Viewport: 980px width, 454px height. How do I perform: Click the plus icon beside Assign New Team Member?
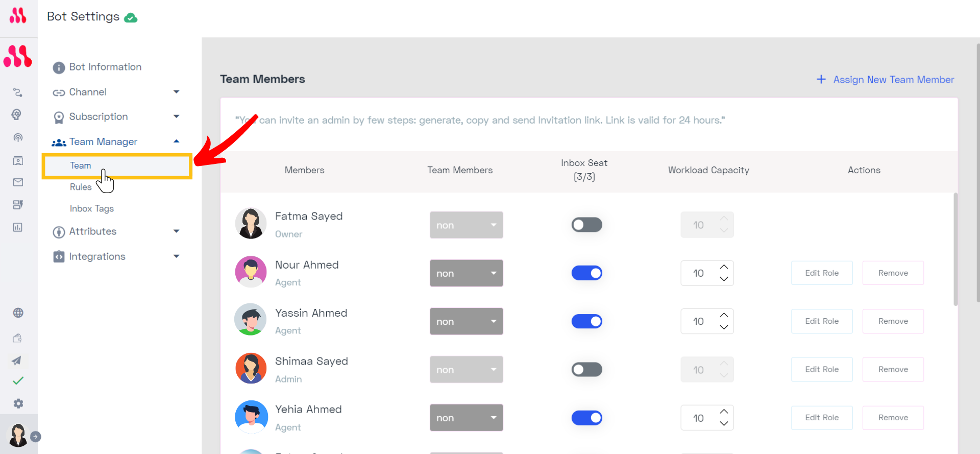821,79
